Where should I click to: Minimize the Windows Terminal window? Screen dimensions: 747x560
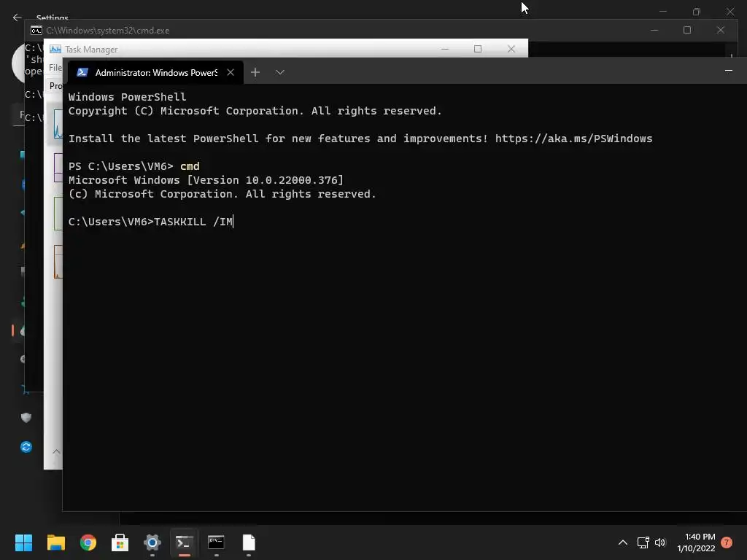click(729, 71)
